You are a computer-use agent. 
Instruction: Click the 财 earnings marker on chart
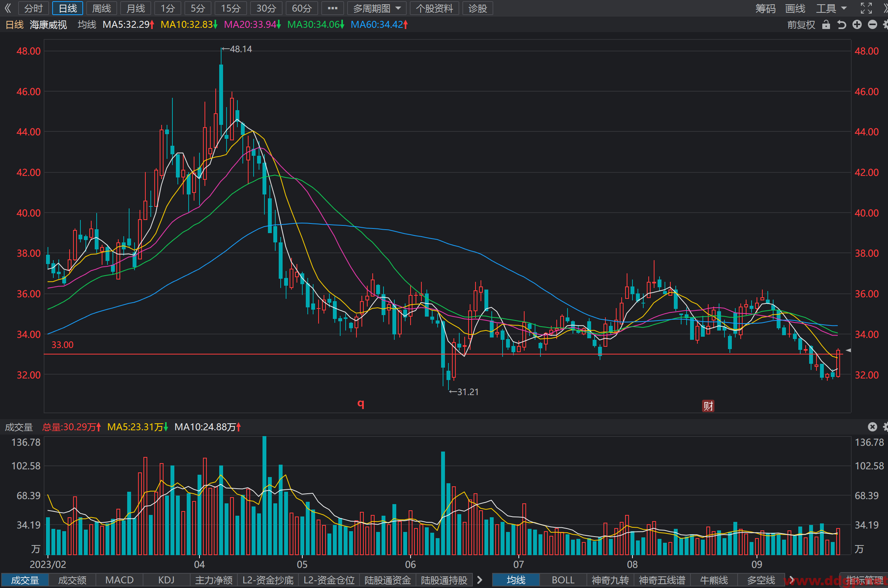(x=708, y=406)
